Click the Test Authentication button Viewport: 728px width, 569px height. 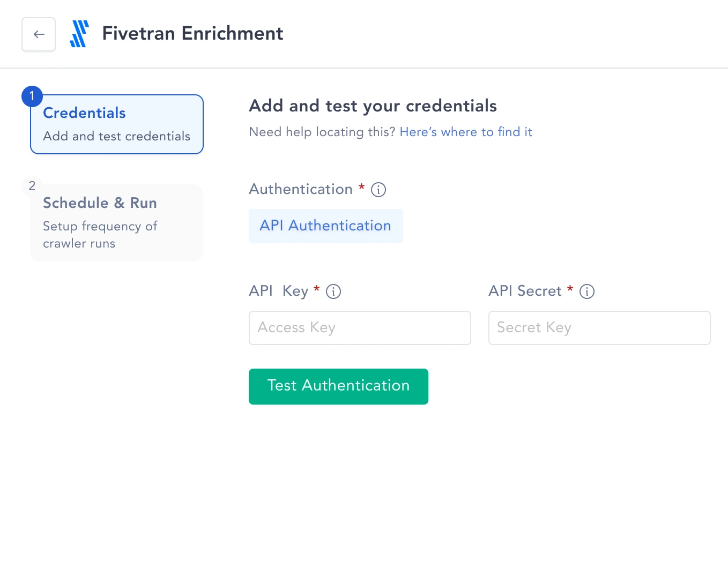[x=338, y=386]
